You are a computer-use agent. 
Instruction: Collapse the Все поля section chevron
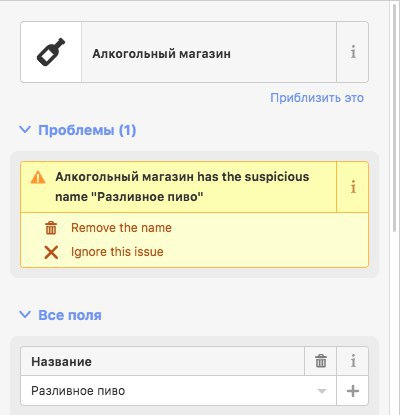(x=25, y=315)
